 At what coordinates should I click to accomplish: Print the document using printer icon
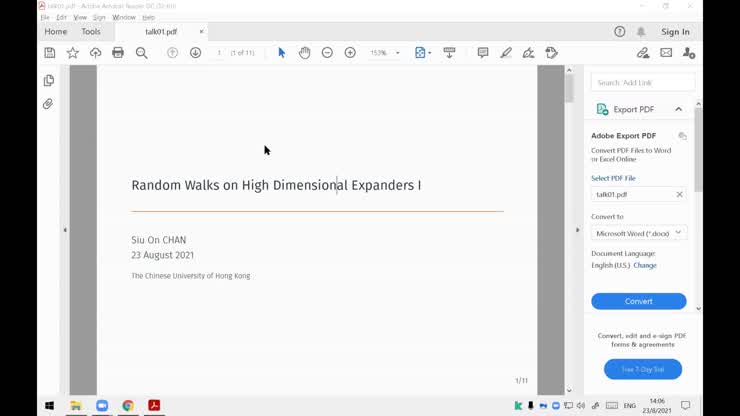coord(118,53)
